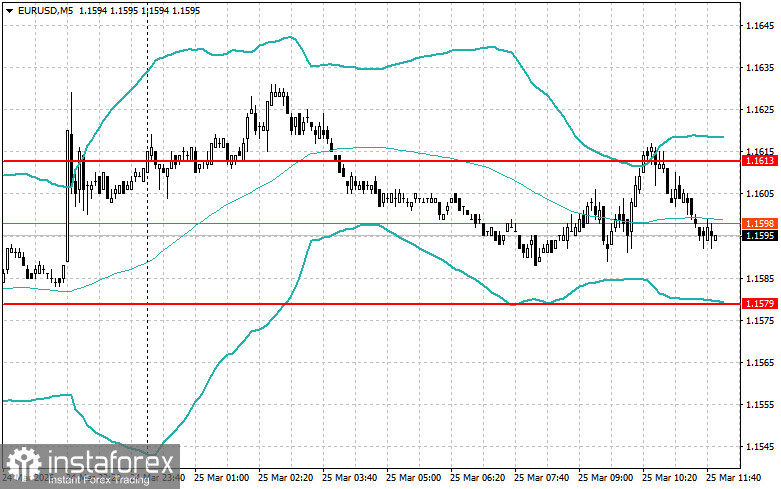This screenshot has width=781, height=489.
Task: Click the 1.1605 price axis value
Action: pyautogui.click(x=760, y=194)
